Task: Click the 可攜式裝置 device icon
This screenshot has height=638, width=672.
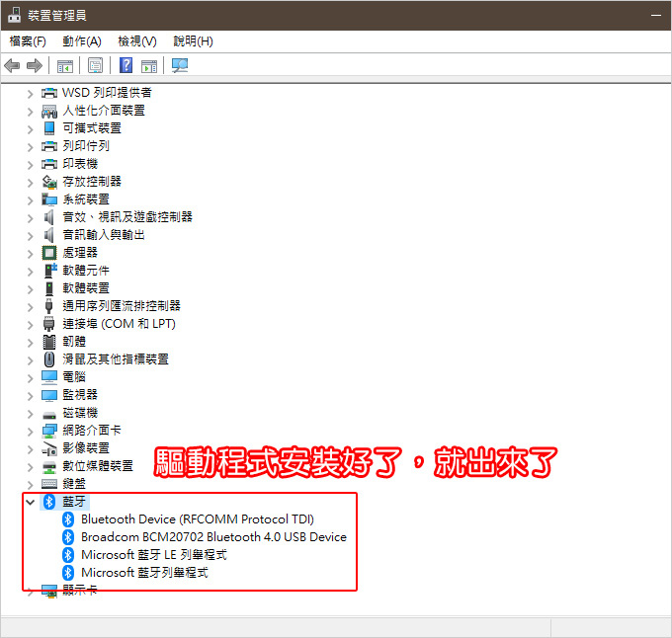Action: point(49,128)
